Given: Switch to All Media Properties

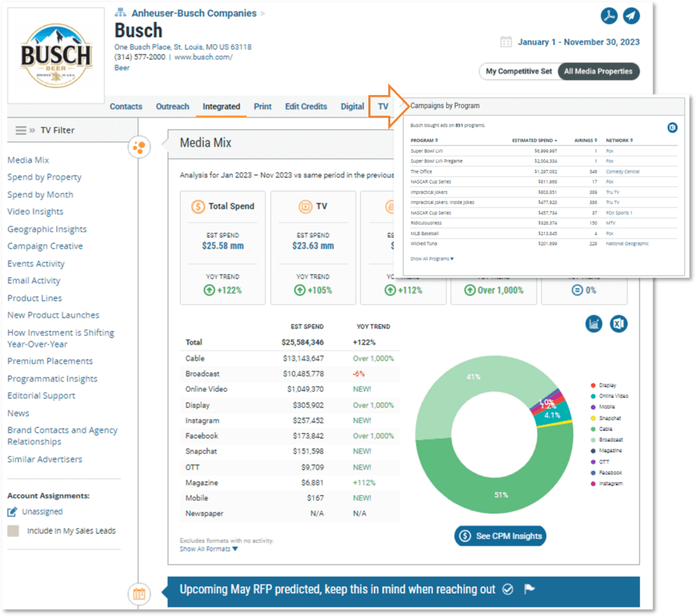Looking at the screenshot, I should pos(598,71).
